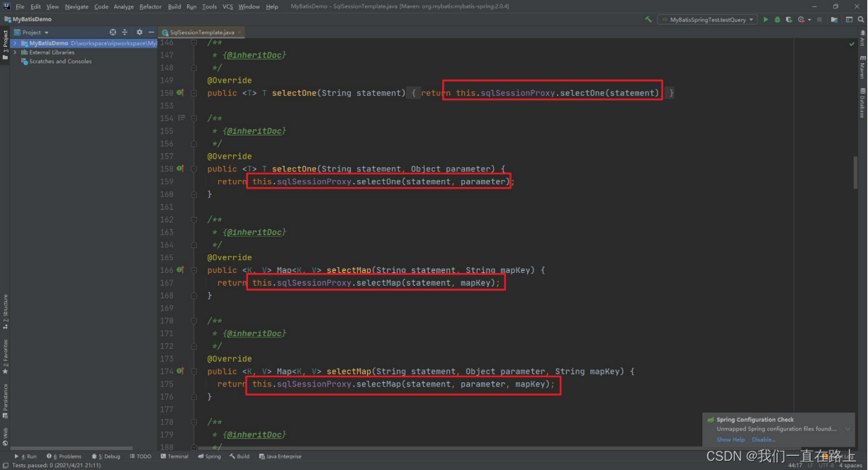Open the Spring tool window tab

209,457
